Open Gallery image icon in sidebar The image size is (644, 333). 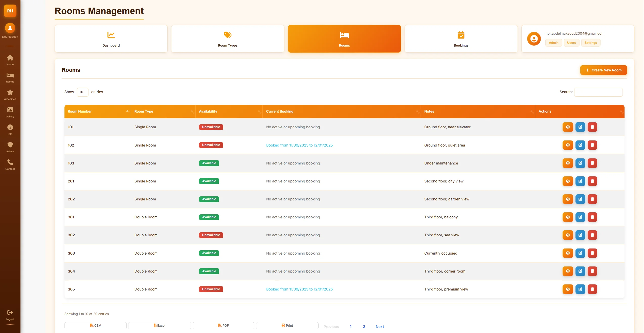point(10,110)
